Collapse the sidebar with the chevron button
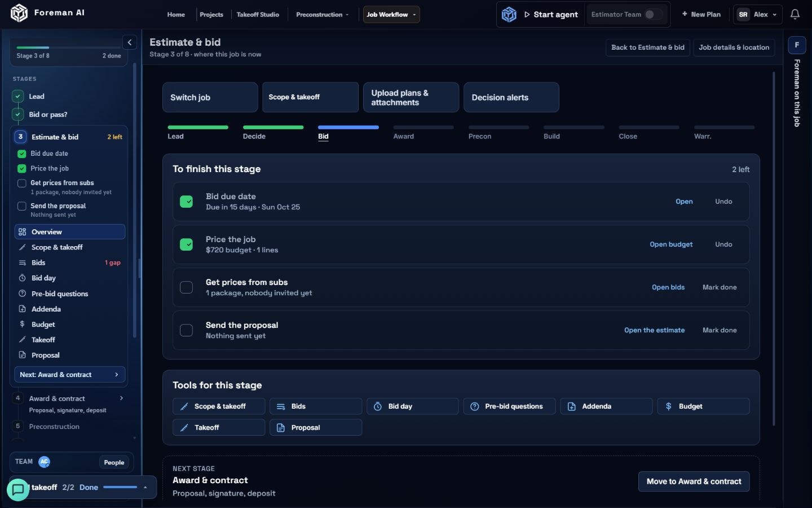The image size is (812, 508). [x=130, y=42]
